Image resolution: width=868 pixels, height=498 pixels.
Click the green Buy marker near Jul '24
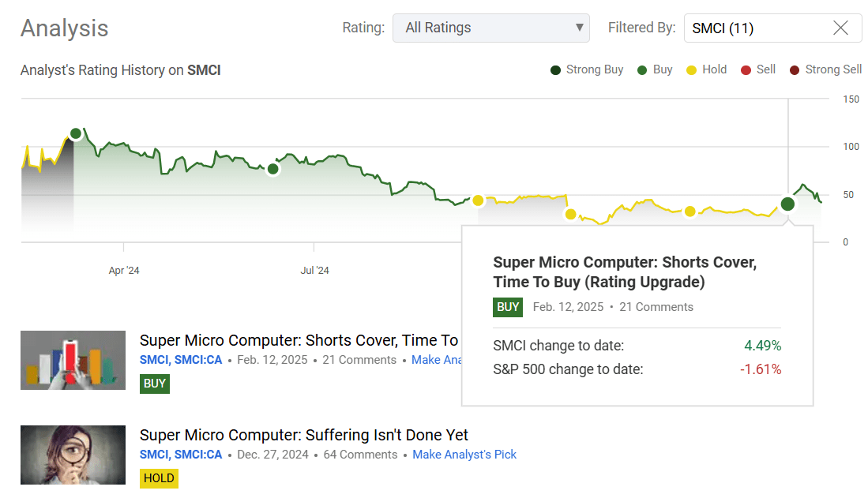pos(272,169)
